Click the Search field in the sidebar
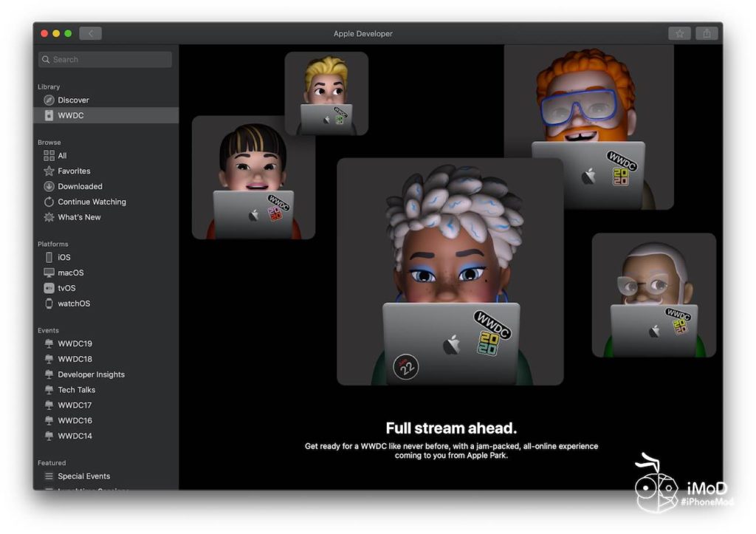The image size is (756, 534). [105, 59]
